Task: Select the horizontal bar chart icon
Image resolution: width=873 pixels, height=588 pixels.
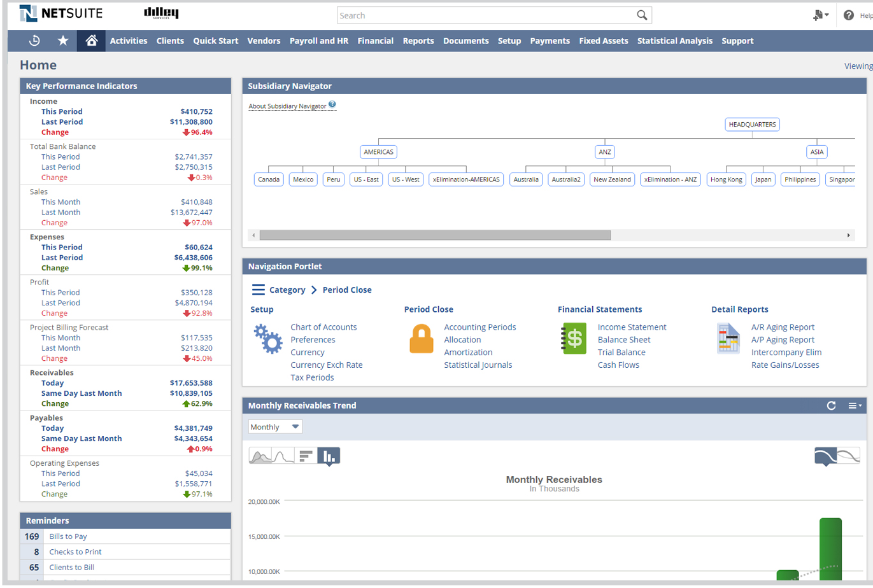Action: point(306,456)
